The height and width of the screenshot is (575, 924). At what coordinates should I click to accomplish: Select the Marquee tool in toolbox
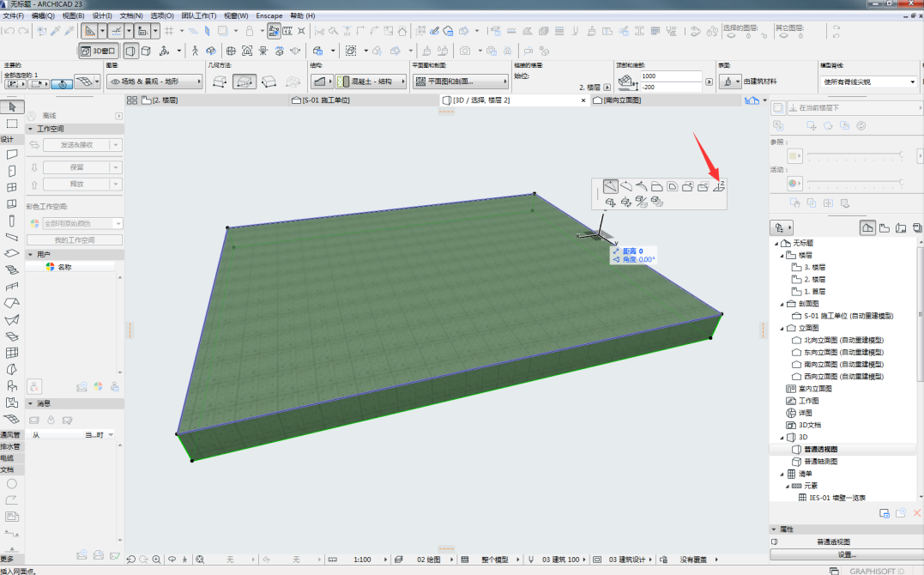point(12,124)
